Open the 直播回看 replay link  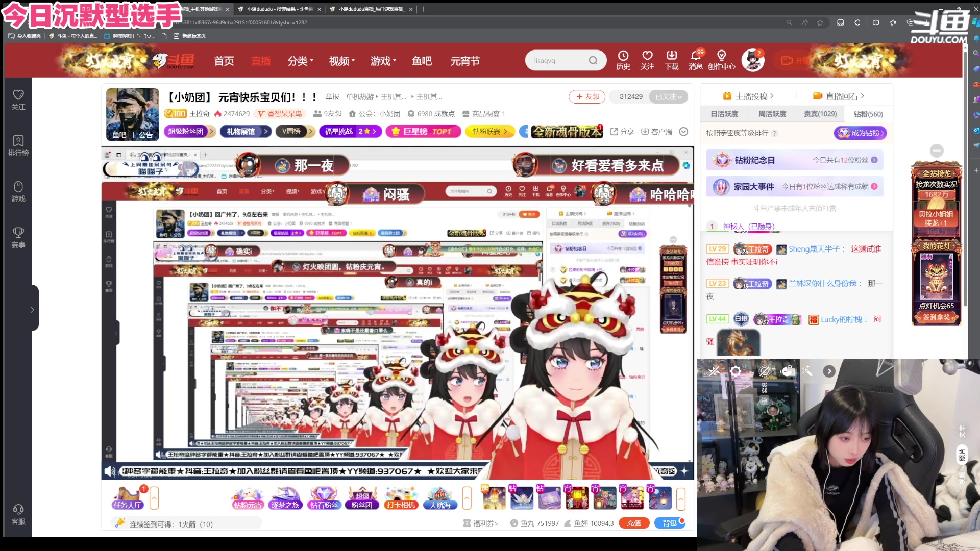click(838, 96)
